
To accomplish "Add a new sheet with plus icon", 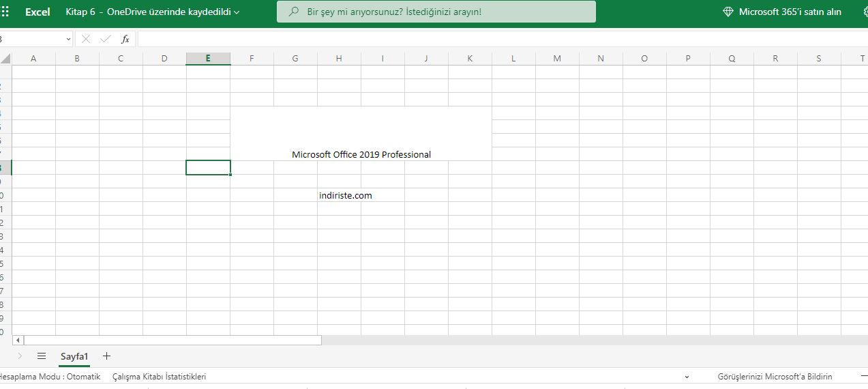I will (x=106, y=356).
